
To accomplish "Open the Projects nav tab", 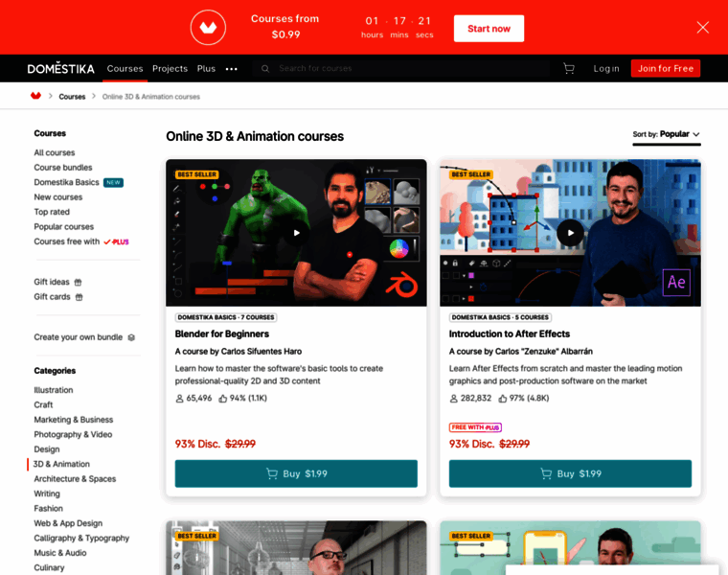I will point(170,68).
